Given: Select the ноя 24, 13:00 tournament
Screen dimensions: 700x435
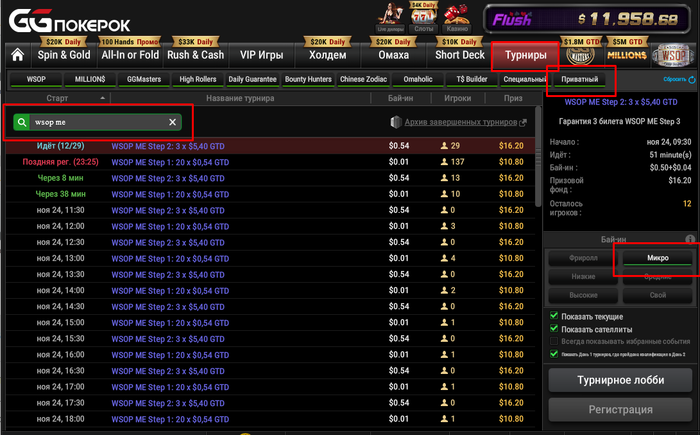Looking at the screenshot, I should click(x=271, y=259).
